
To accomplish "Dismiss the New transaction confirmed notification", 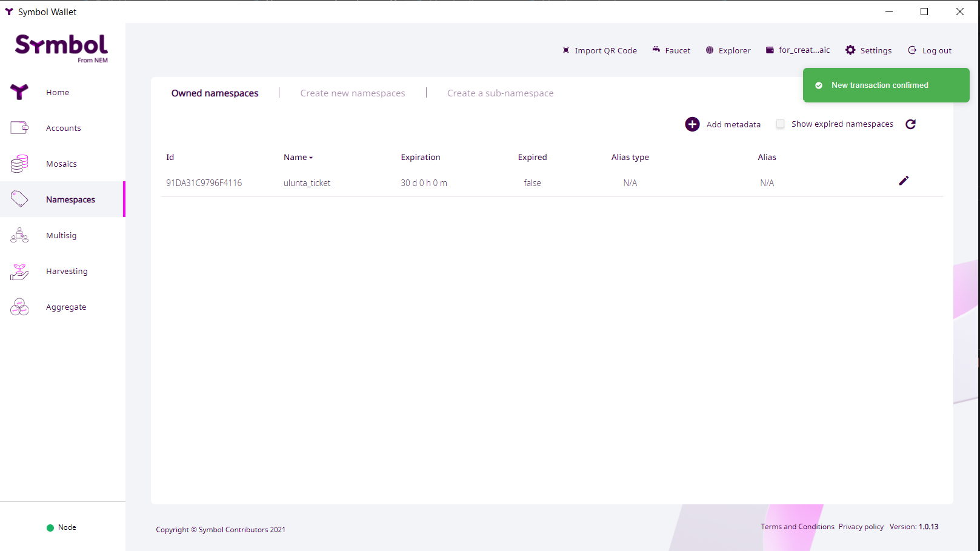I will pos(886,85).
